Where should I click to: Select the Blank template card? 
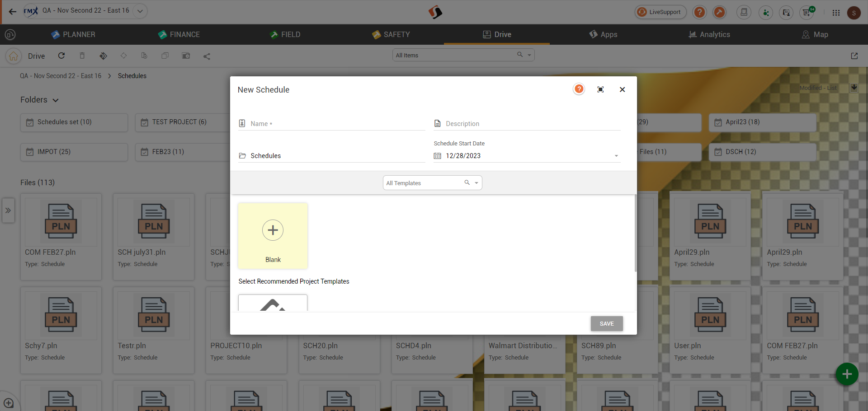[x=273, y=236]
